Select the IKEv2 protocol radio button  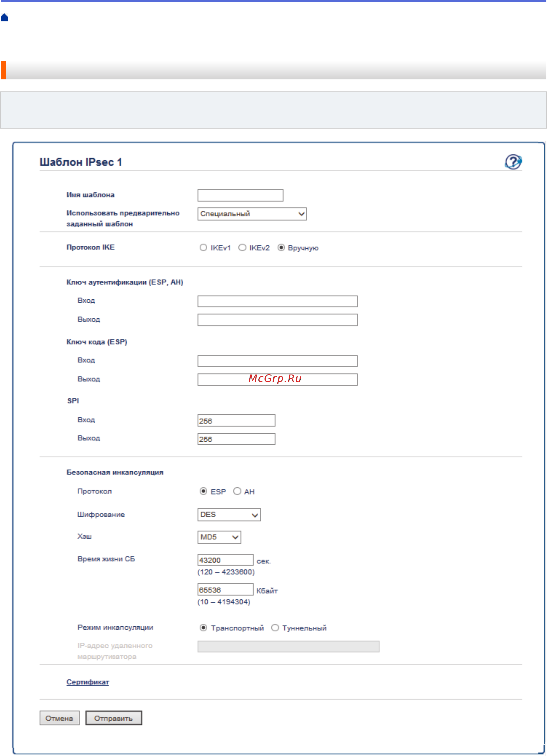click(242, 248)
